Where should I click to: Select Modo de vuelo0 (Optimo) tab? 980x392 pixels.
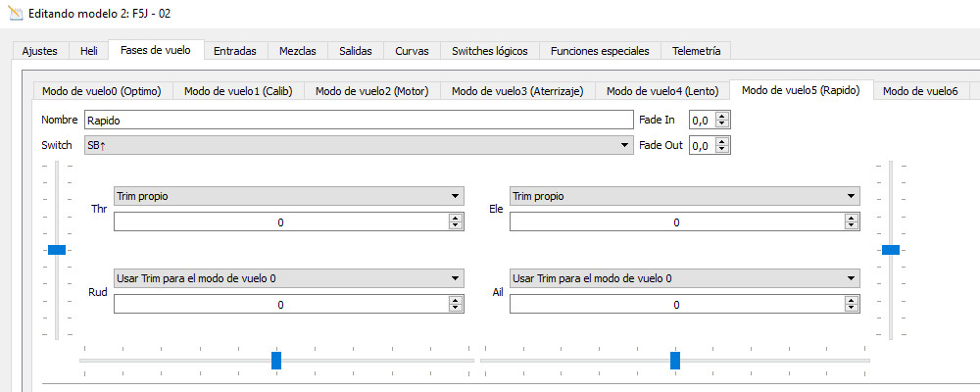pos(103,91)
